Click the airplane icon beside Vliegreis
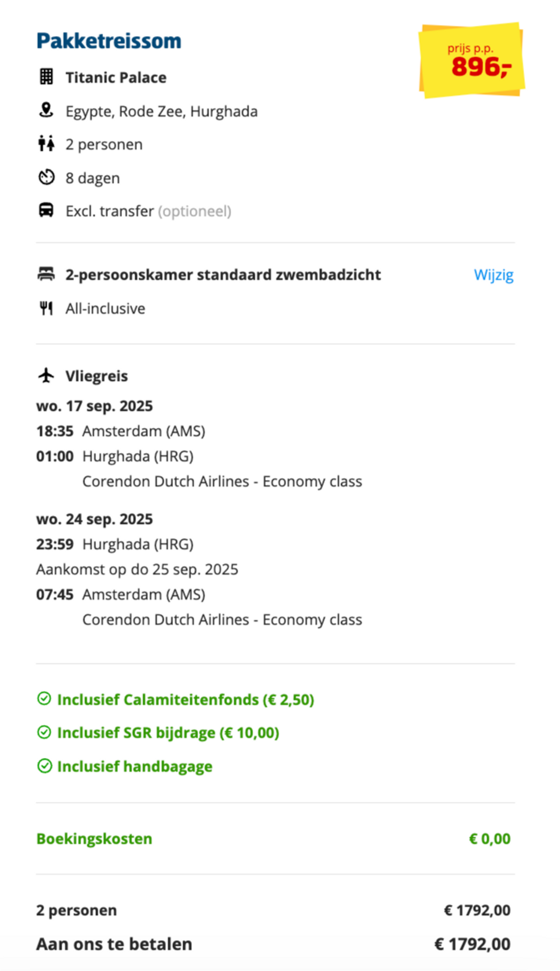Image resolution: width=560 pixels, height=971 pixels. click(x=46, y=375)
